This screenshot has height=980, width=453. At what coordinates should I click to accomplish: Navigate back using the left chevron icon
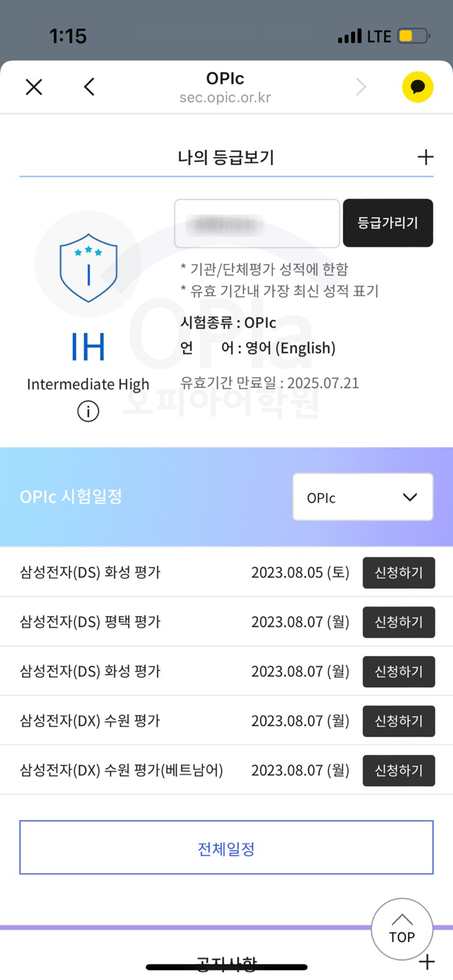click(x=88, y=87)
